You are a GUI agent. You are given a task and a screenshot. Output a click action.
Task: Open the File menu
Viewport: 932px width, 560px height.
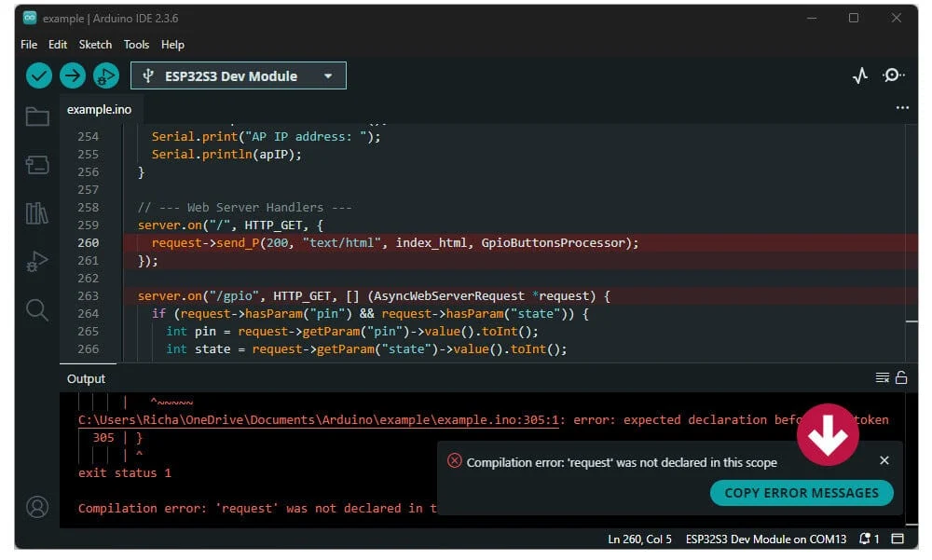click(29, 45)
